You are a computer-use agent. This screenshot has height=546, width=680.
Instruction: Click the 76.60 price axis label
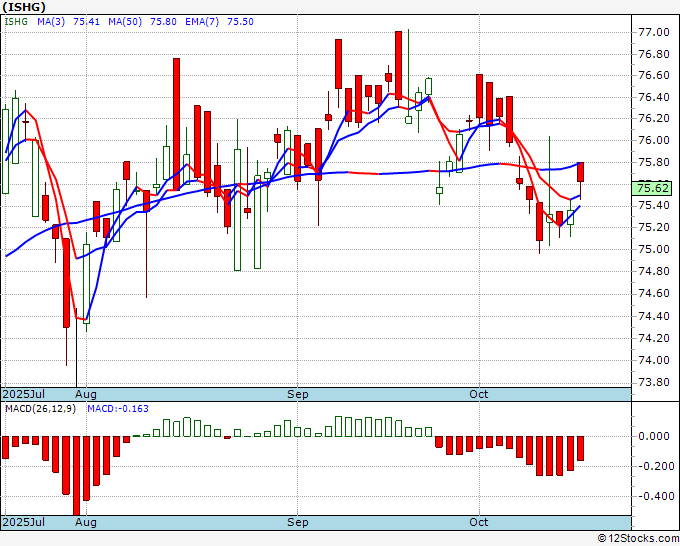(x=654, y=75)
